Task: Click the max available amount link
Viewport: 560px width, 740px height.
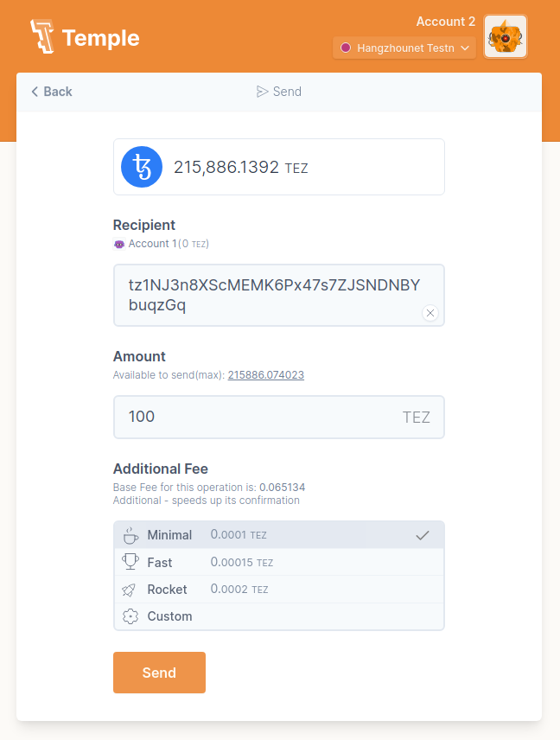Action: coord(265,375)
